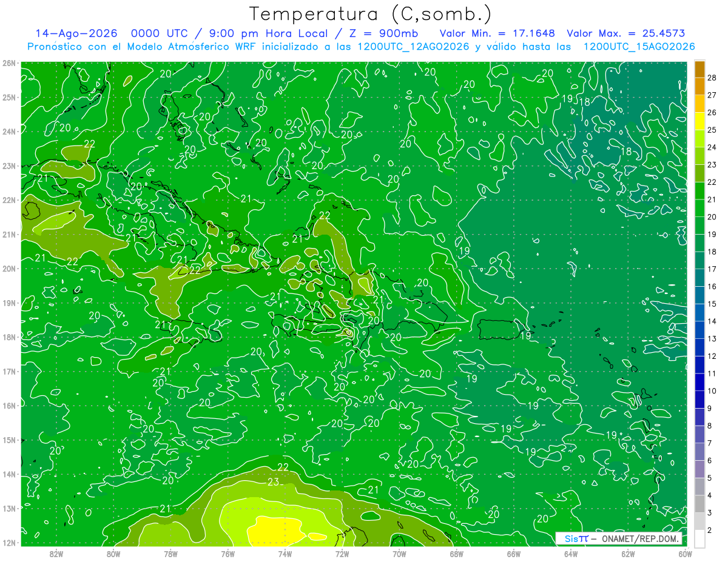Click color legend label '9'
Image resolution: width=728 pixels, height=562 pixels.
click(710, 408)
